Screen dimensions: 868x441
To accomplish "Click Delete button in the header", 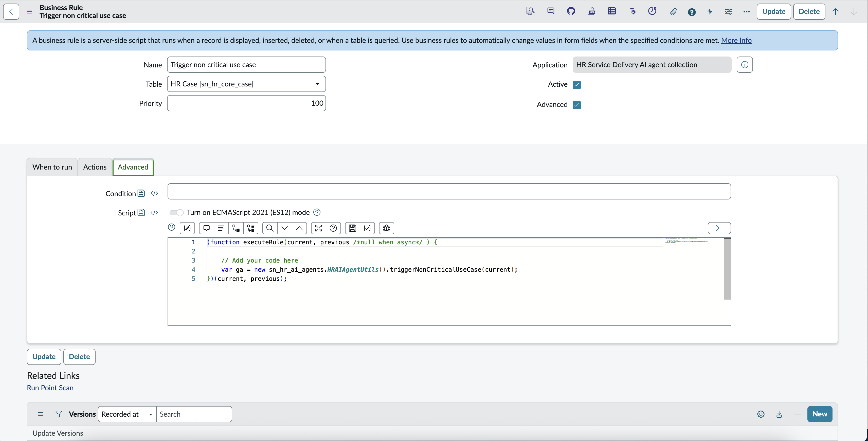I will (x=809, y=11).
